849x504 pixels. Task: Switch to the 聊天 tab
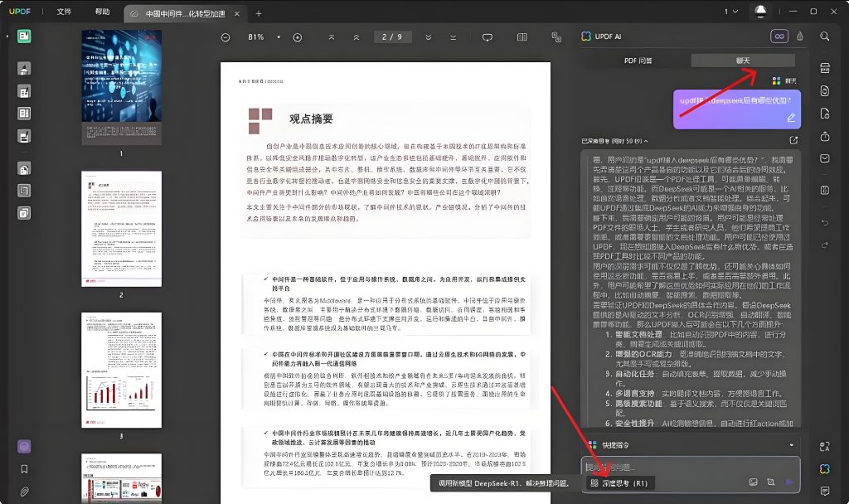[743, 61]
